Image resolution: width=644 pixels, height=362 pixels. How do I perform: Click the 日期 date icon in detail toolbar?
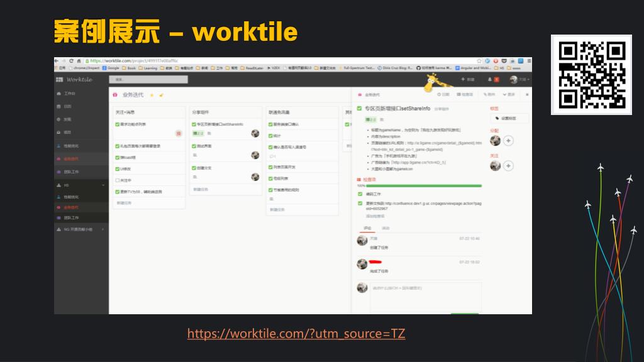tap(443, 95)
